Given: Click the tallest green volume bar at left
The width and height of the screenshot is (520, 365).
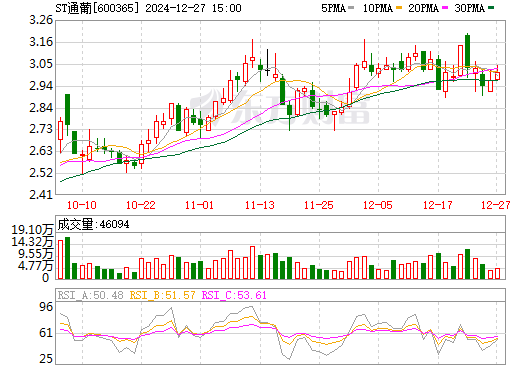Looking at the screenshot, I should pyautogui.click(x=67, y=258).
